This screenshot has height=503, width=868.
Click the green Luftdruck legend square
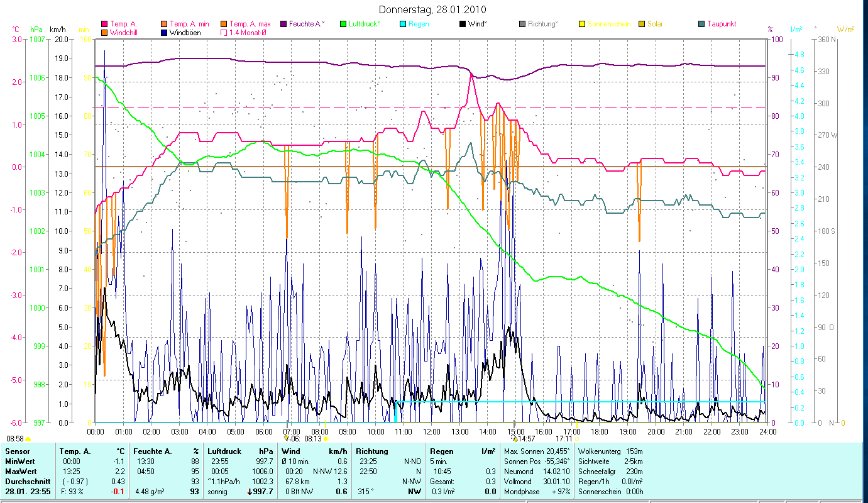343,25
